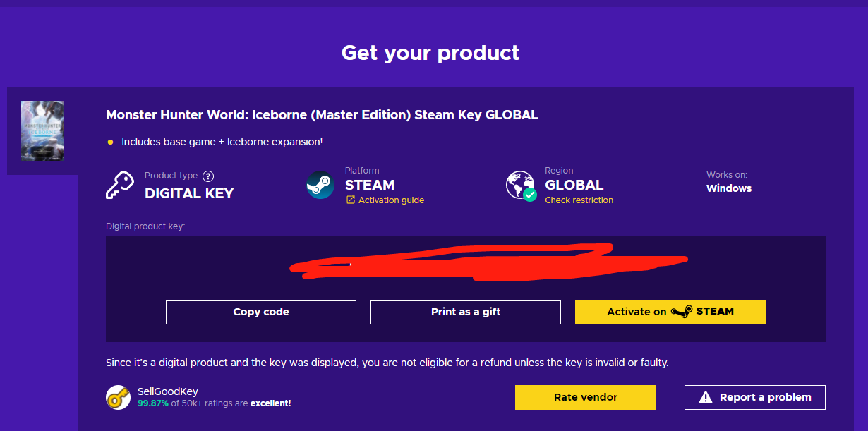868x431 pixels.
Task: Click the 'STEAM' platform name text
Action: point(370,185)
